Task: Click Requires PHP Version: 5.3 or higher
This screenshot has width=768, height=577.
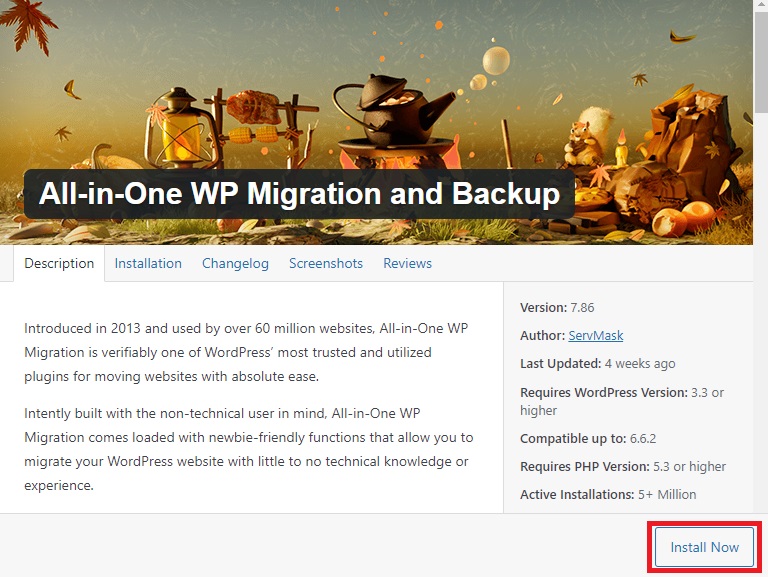Action: [623, 466]
